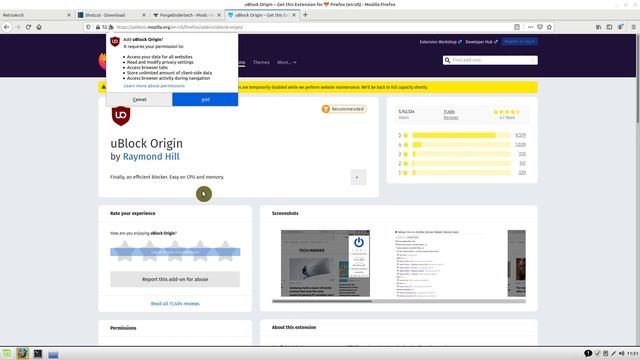Expand the More... navigation dropdown

coord(287,62)
